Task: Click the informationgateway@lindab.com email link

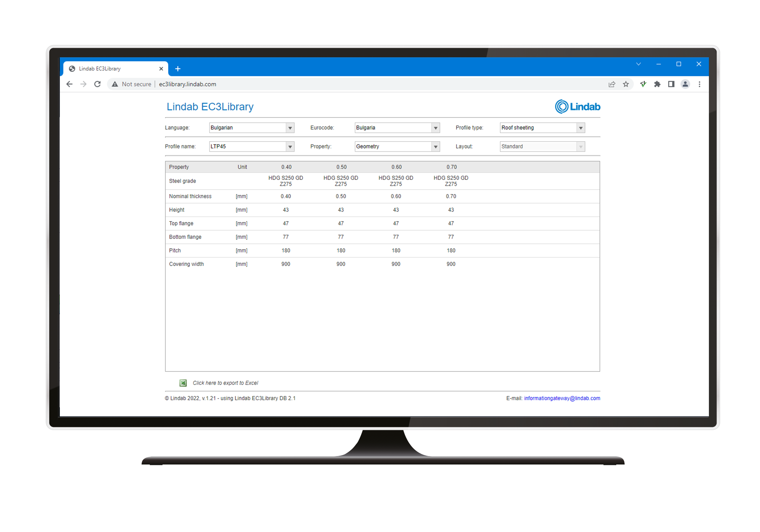Action: click(x=562, y=398)
